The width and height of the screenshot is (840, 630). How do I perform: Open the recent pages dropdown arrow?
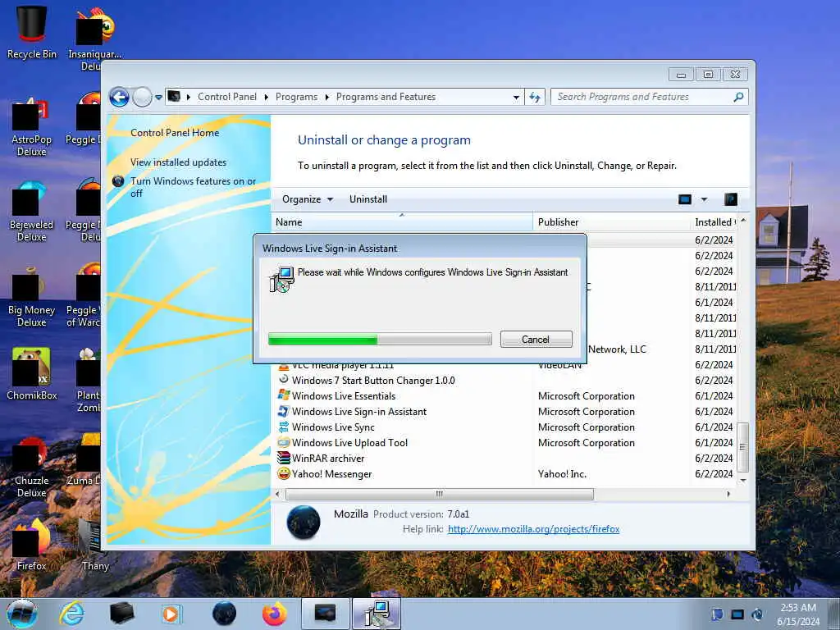click(158, 98)
